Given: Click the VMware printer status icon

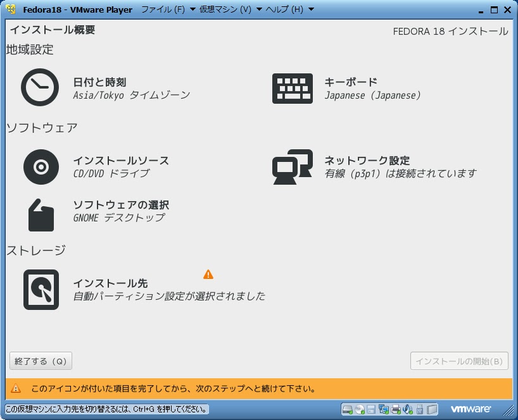Looking at the screenshot, I should tap(395, 410).
